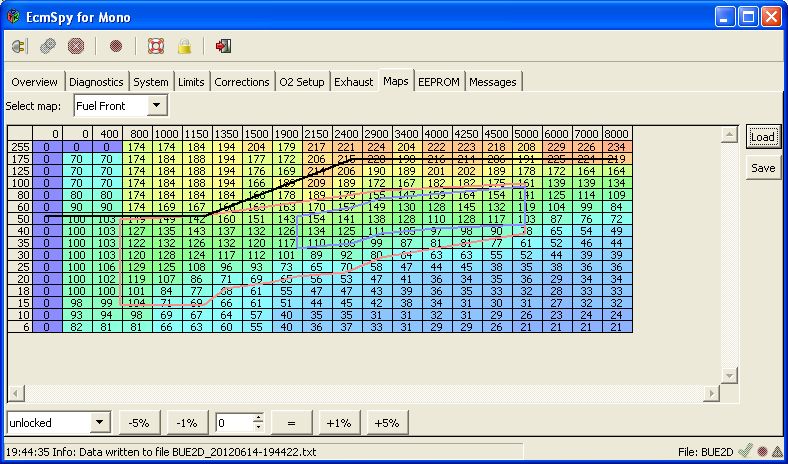This screenshot has height=464, width=788.
Task: Switch to the Diagnostics tab
Action: coord(97,82)
